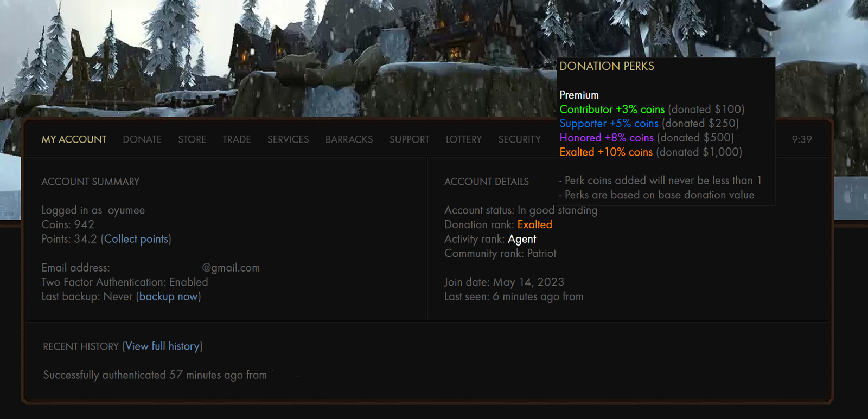
Task: Click the username oyumee
Action: tap(126, 210)
